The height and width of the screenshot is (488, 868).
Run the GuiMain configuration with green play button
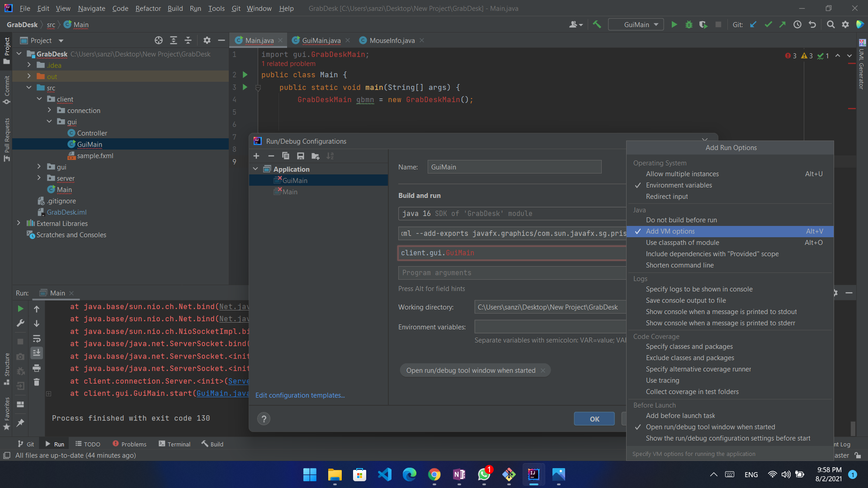pyautogui.click(x=674, y=25)
